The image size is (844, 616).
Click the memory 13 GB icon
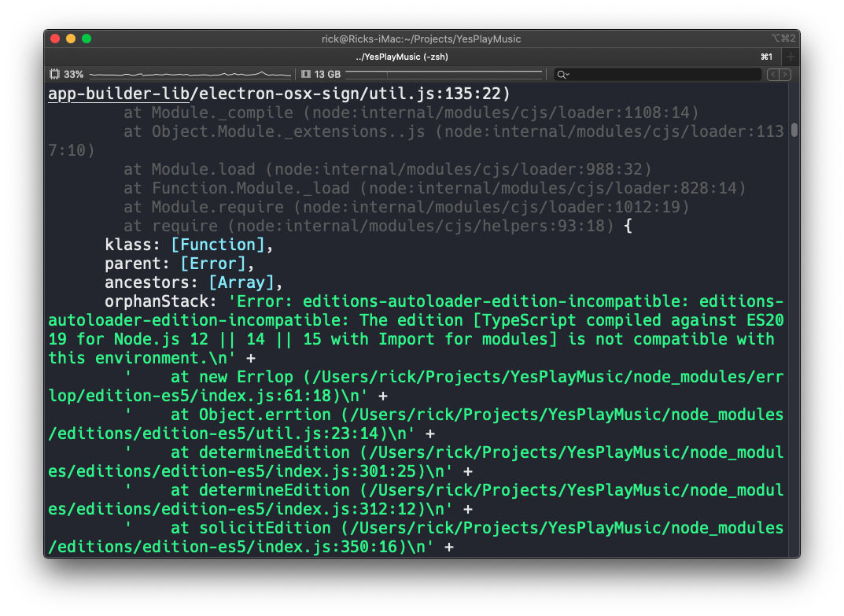pyautogui.click(x=306, y=74)
